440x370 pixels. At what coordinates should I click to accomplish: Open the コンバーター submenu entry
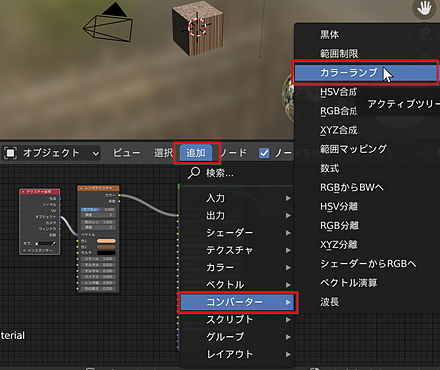(x=237, y=302)
